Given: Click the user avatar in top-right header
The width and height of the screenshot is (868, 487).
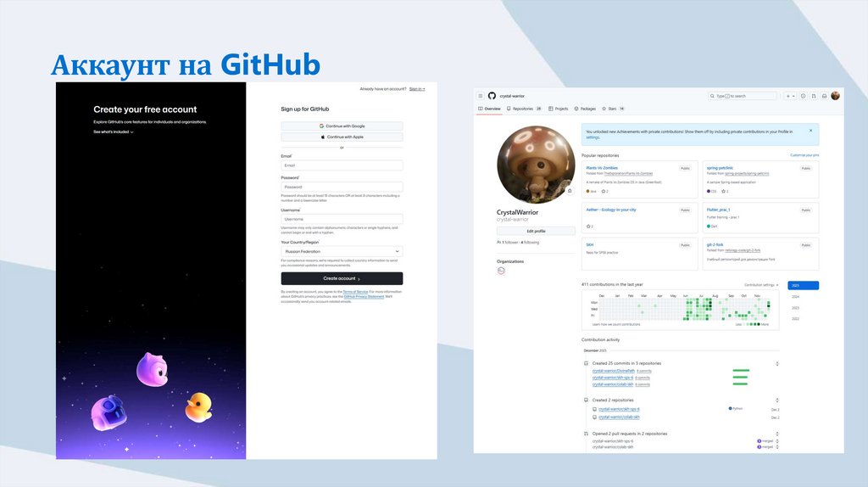Looking at the screenshot, I should coord(835,96).
